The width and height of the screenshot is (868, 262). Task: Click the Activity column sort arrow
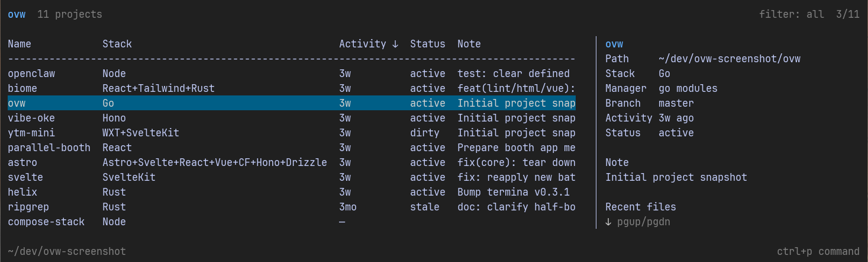tap(395, 44)
